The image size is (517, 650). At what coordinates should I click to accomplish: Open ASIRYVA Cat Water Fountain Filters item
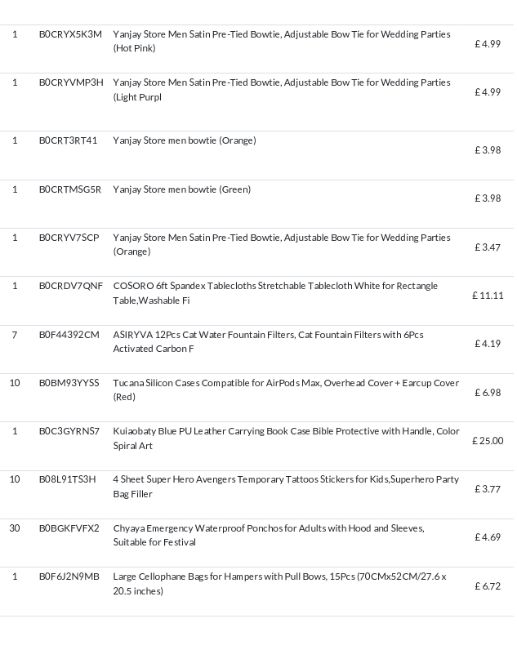coord(268,342)
